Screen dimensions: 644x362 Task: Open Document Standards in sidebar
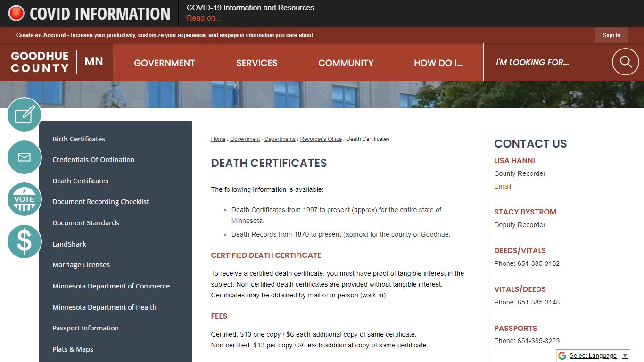pyautogui.click(x=86, y=223)
